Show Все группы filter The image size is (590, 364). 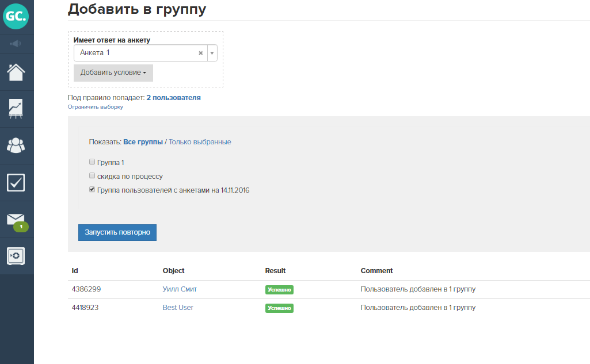(x=143, y=142)
